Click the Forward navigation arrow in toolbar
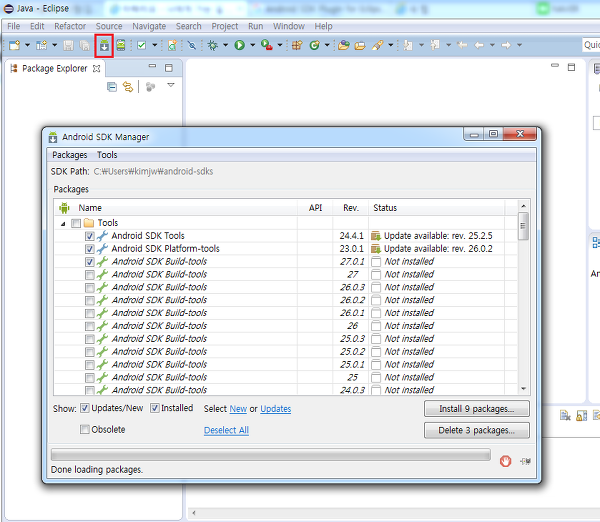 (x=506, y=45)
